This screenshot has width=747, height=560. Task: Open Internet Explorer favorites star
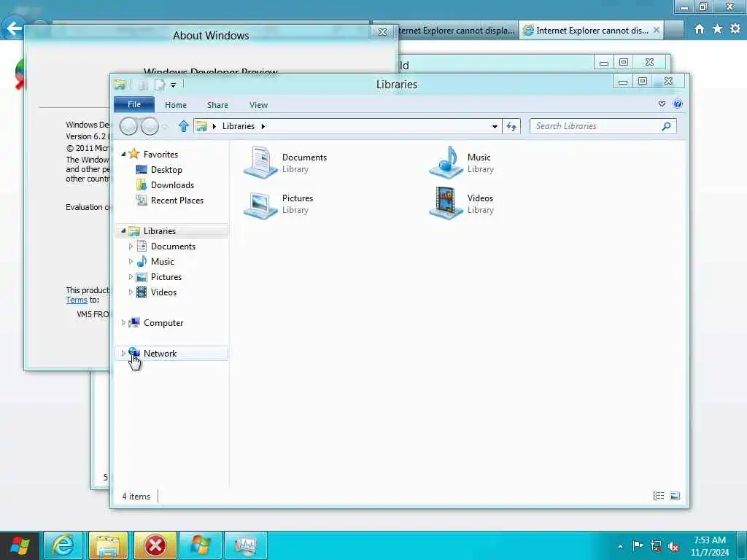pyautogui.click(x=717, y=29)
